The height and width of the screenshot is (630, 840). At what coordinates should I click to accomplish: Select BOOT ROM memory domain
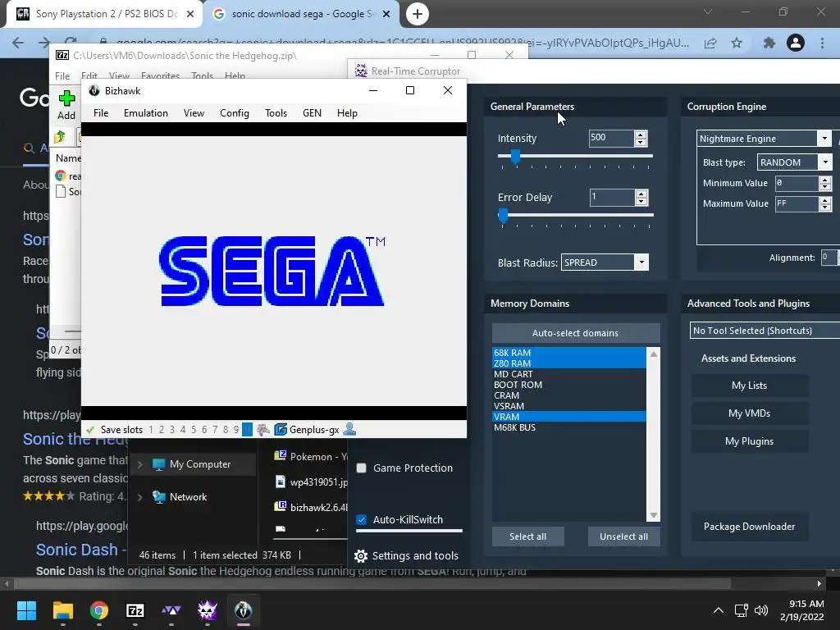coord(569,385)
